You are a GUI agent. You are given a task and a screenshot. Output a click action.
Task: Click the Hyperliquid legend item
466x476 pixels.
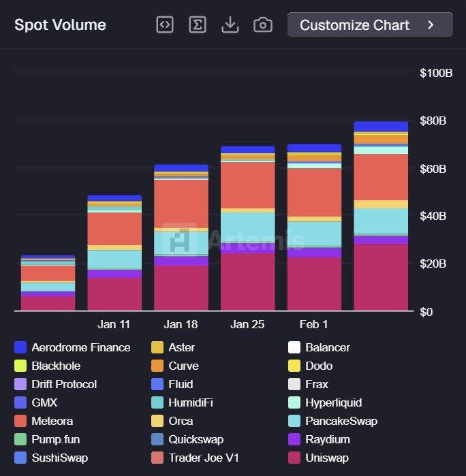click(x=333, y=402)
